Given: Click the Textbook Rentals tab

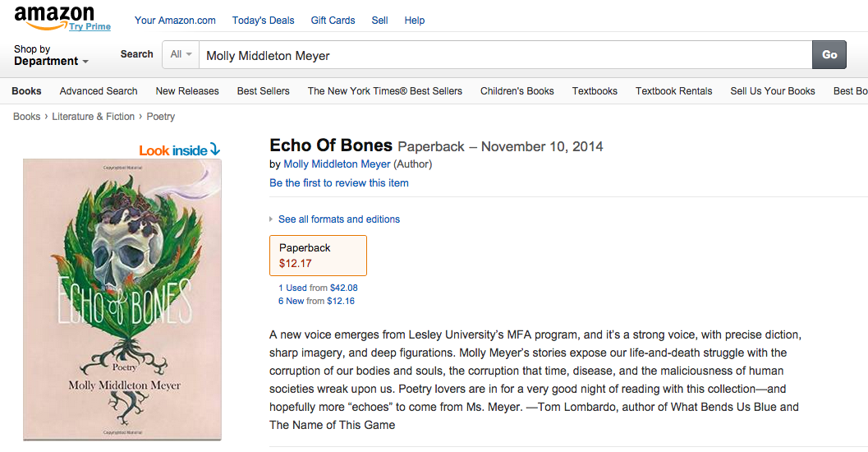Looking at the screenshot, I should coord(673,91).
